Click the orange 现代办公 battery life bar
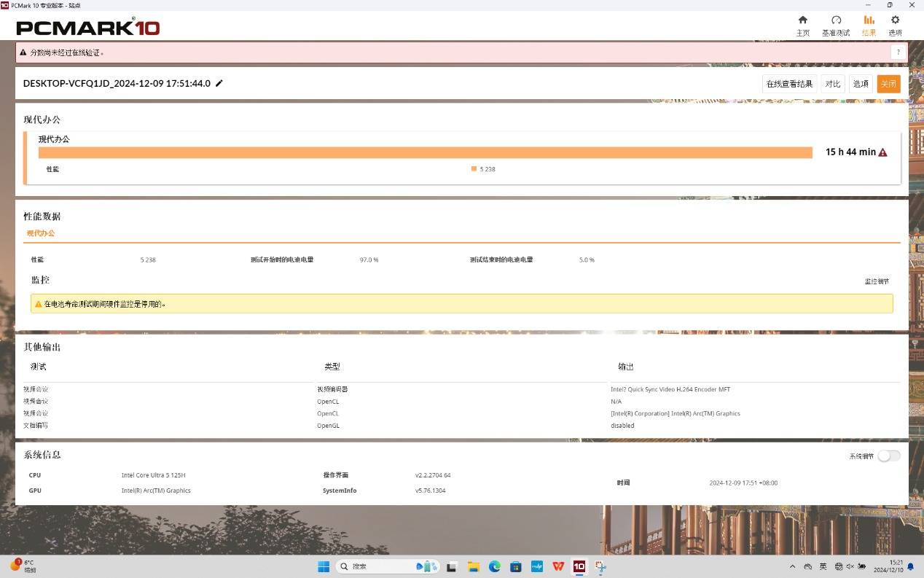This screenshot has height=578, width=924. point(425,152)
